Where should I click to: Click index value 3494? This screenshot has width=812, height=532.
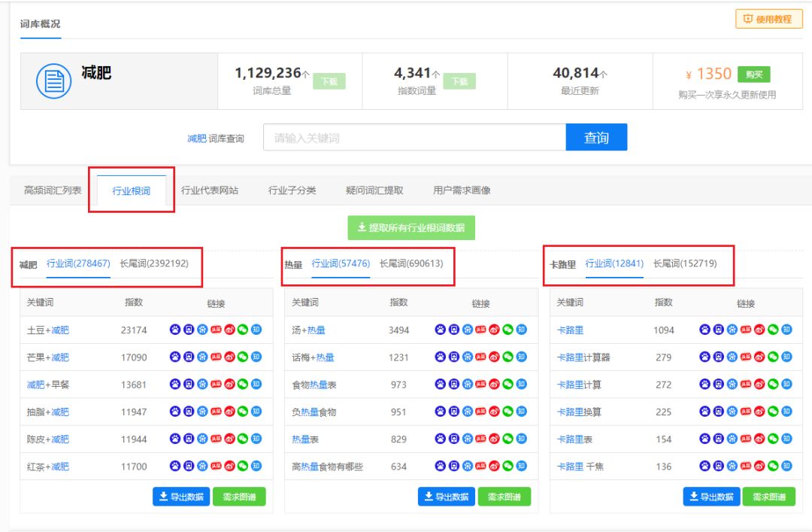tap(398, 330)
